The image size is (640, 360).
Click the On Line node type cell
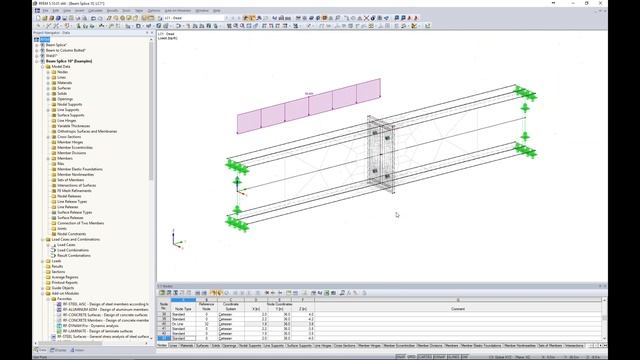[183, 324]
